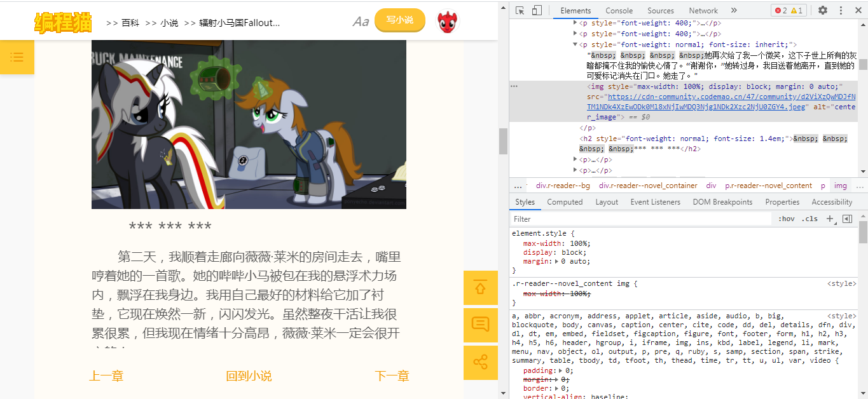Switch to the Elements tab

tap(575, 10)
